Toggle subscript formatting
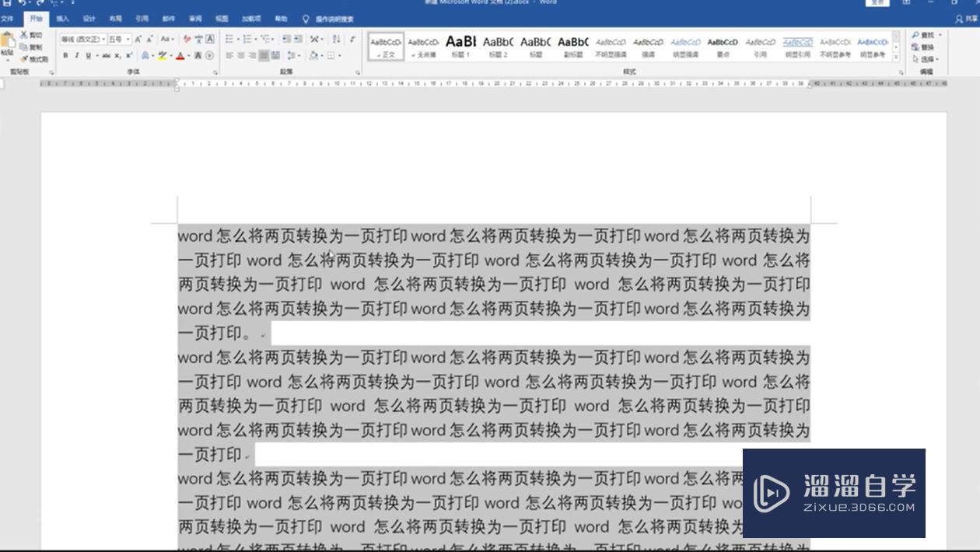The image size is (980, 552). 119,55
